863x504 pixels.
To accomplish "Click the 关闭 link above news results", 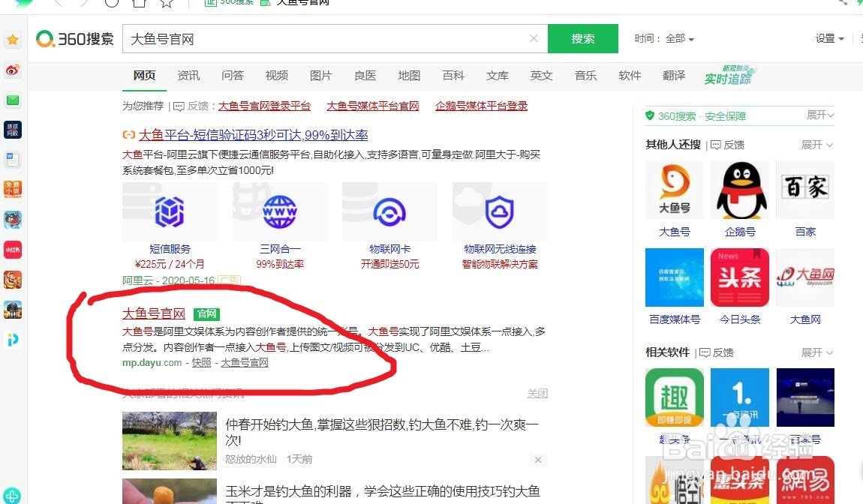I will point(537,394).
